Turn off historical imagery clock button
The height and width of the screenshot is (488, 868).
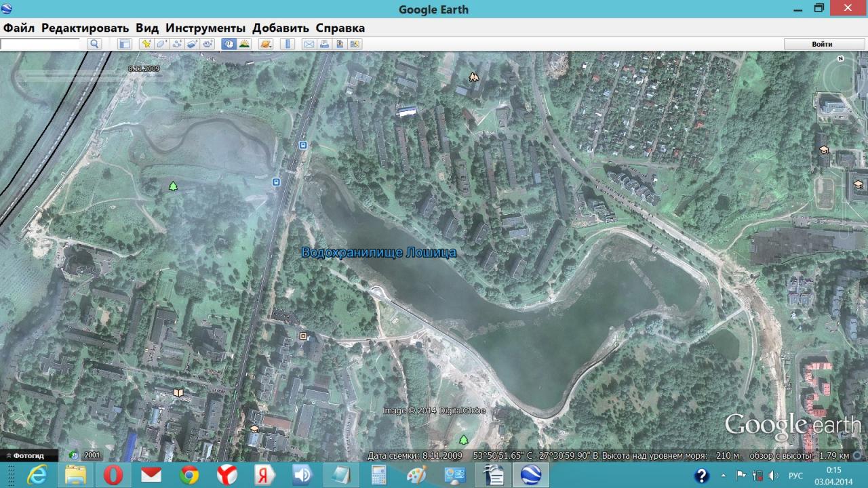229,44
